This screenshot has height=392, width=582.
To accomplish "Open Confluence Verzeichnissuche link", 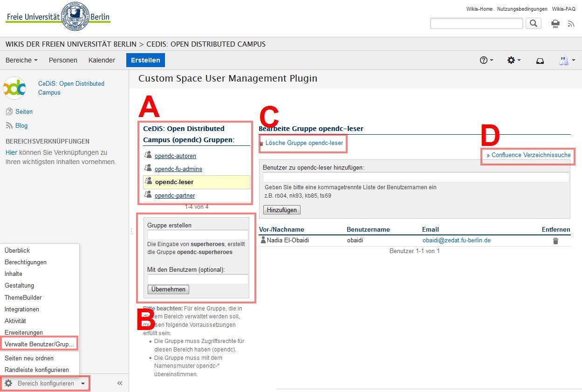I will (x=528, y=155).
